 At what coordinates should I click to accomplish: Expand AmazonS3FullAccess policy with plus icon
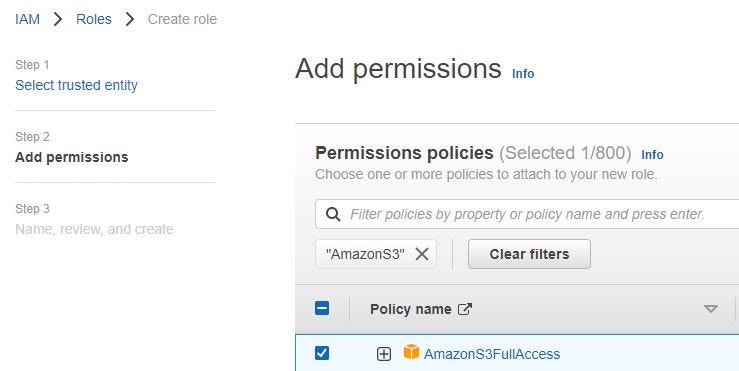coord(384,354)
